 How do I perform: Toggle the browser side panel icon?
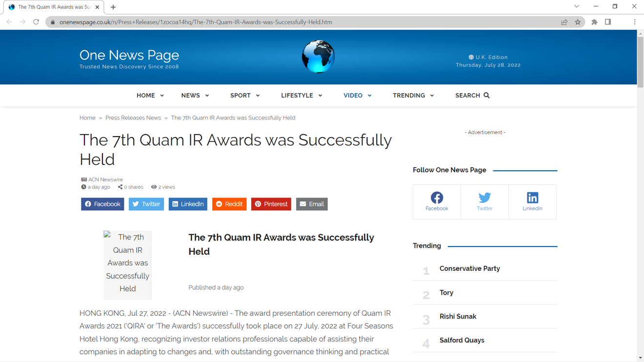608,22
